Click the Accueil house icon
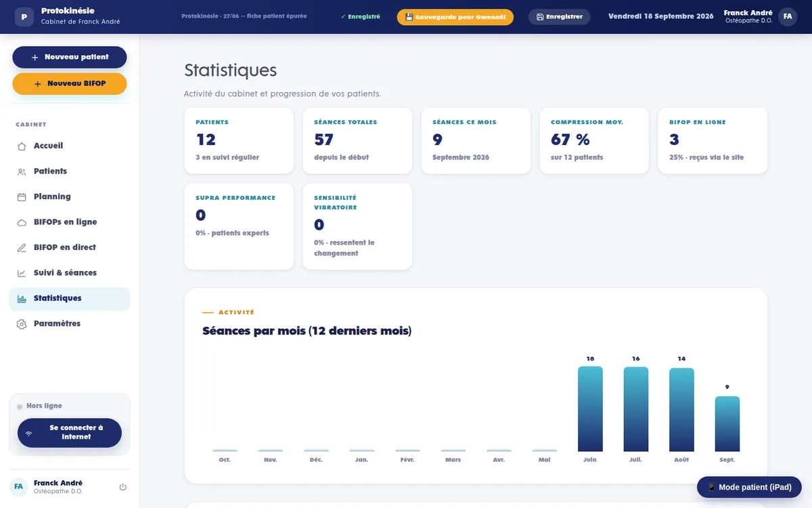The image size is (812, 508). tap(22, 146)
